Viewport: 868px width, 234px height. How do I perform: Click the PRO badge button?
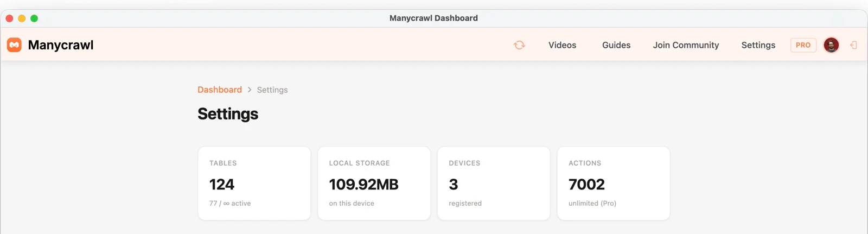click(x=803, y=45)
